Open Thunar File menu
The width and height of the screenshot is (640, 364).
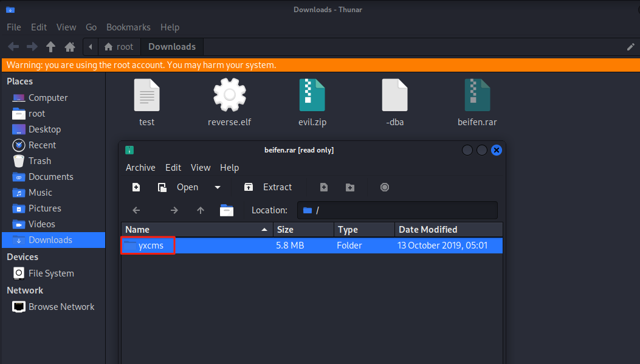coord(14,27)
